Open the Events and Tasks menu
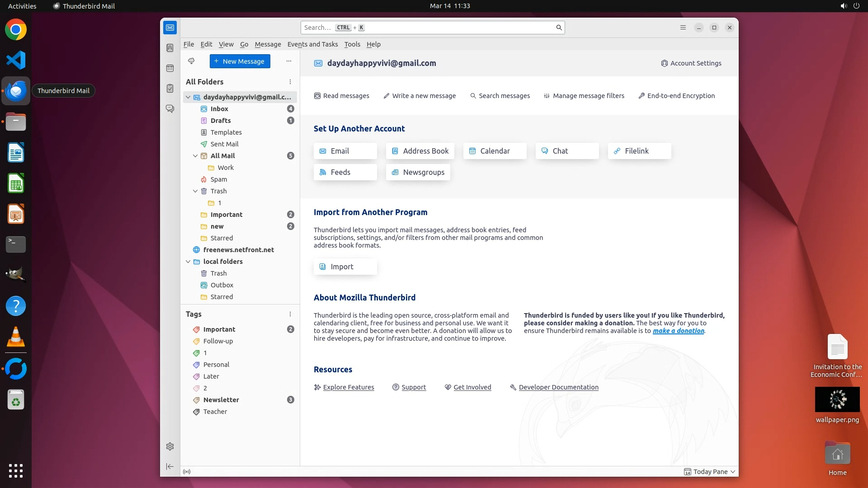868x488 pixels. click(312, 44)
